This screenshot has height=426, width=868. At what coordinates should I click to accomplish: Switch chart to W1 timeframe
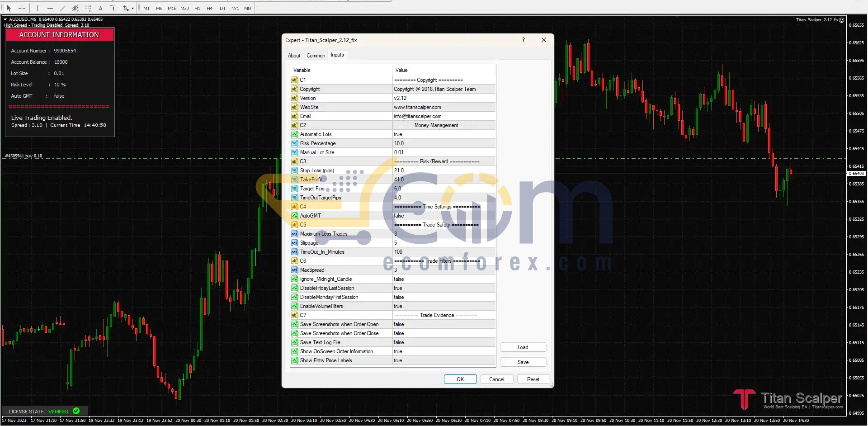click(235, 8)
